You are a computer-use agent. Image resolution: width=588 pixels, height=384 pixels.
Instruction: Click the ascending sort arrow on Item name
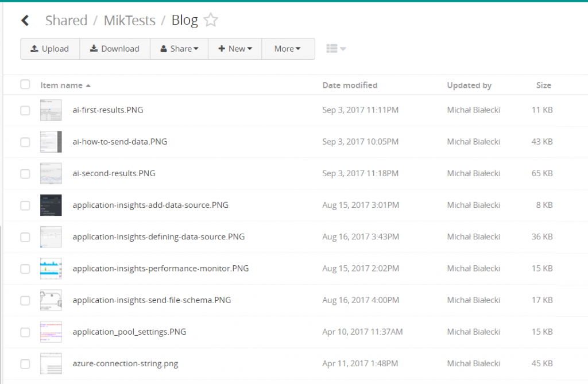pyautogui.click(x=88, y=85)
